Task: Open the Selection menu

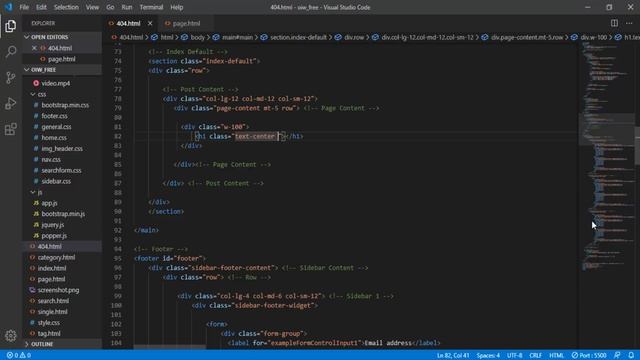Action: coord(66,7)
